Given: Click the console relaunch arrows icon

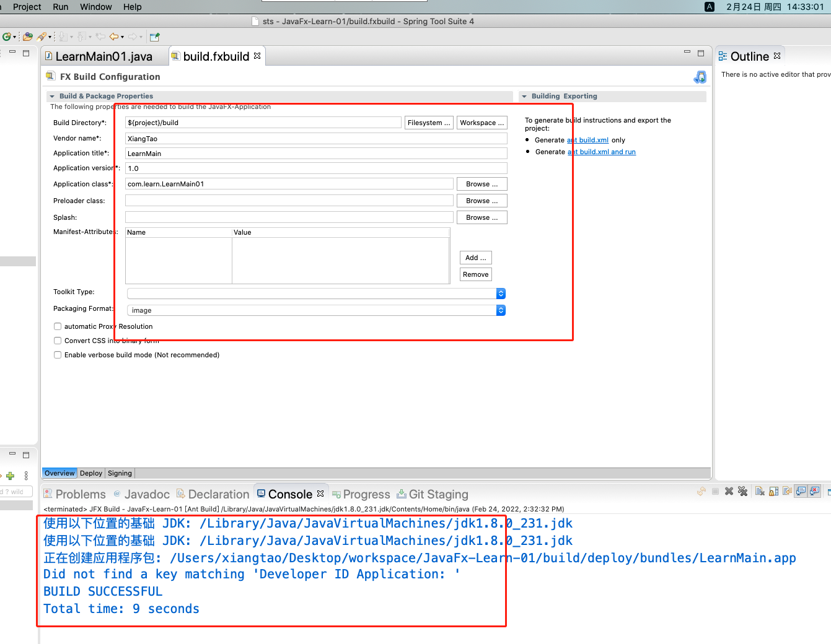Looking at the screenshot, I should click(701, 491).
